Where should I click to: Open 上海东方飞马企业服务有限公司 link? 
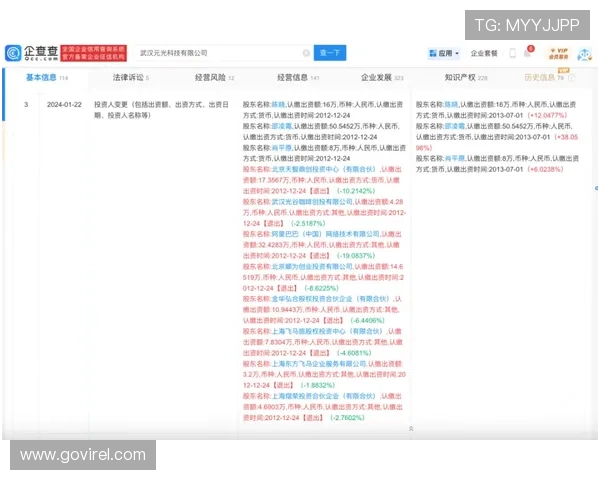(x=319, y=364)
